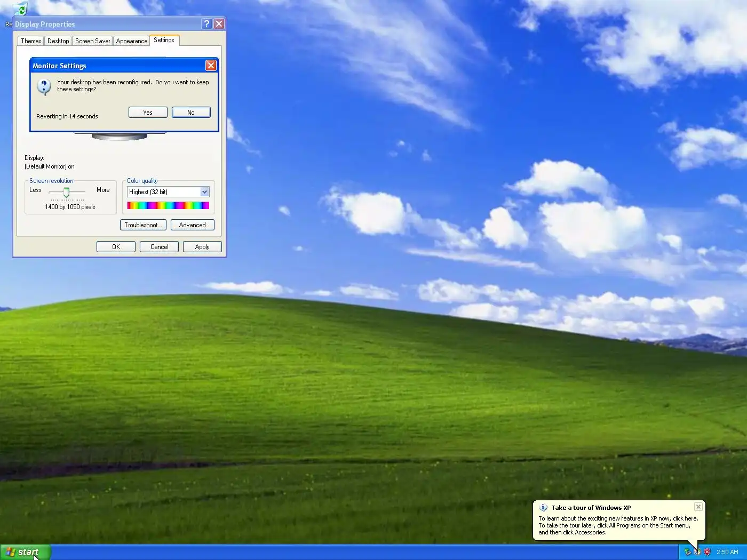Image resolution: width=747 pixels, height=560 pixels.
Task: Click the 2:50 AM clock
Action: pos(727,552)
